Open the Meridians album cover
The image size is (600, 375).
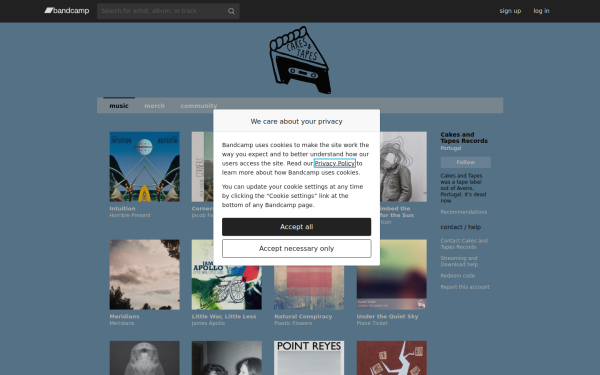coord(145,275)
